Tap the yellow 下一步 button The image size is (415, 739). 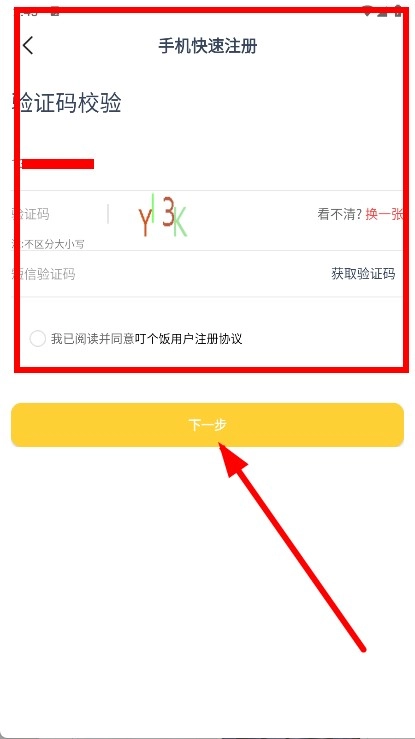[207, 425]
